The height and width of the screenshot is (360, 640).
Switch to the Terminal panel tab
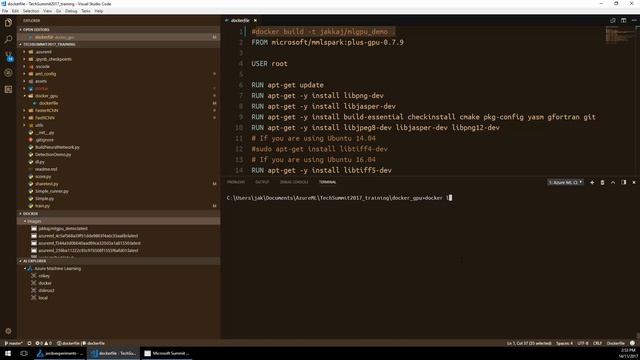327,182
